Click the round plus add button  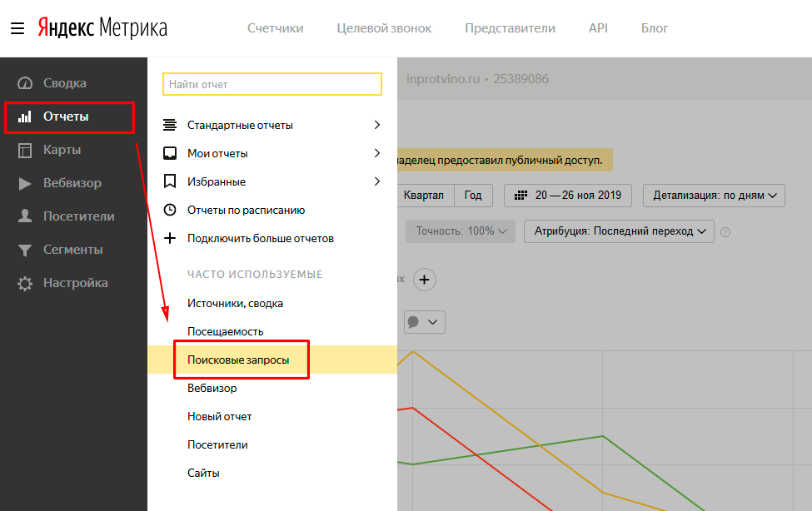click(425, 280)
